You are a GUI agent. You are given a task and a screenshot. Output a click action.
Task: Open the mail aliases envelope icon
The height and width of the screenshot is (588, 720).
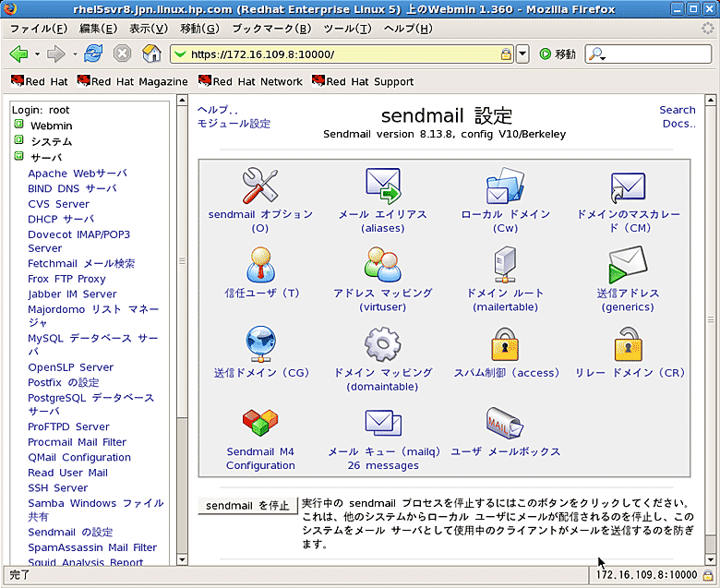tap(383, 186)
